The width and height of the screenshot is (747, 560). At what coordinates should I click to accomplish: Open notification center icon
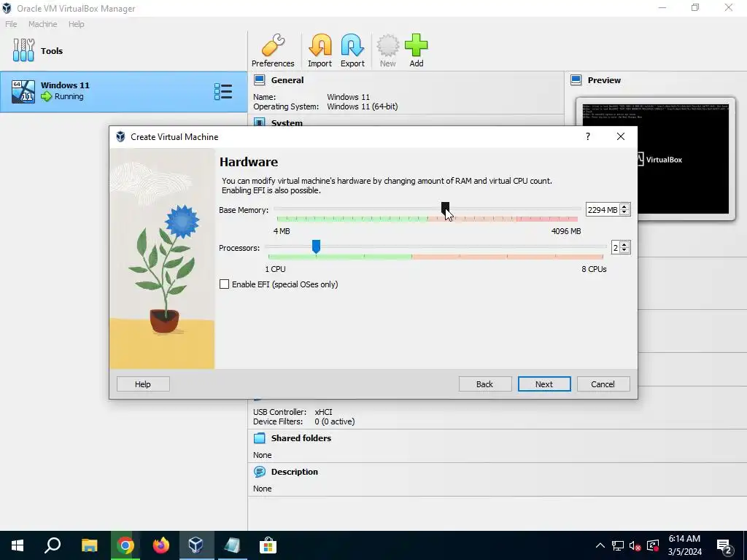(724, 547)
